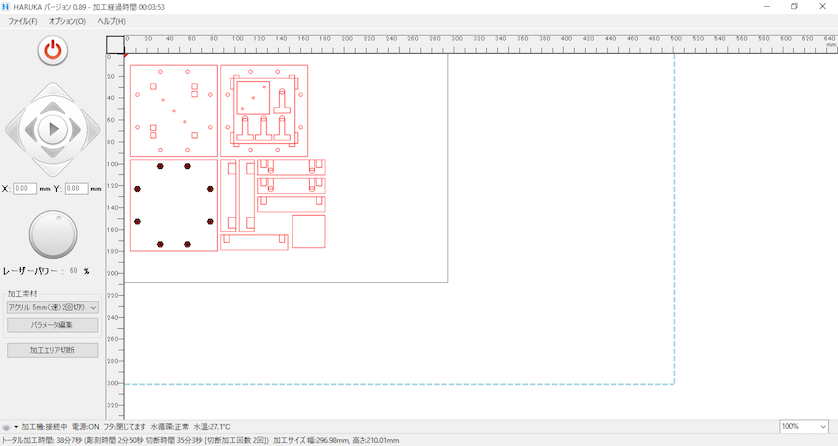Open the オプション(O) menu

(x=67, y=21)
